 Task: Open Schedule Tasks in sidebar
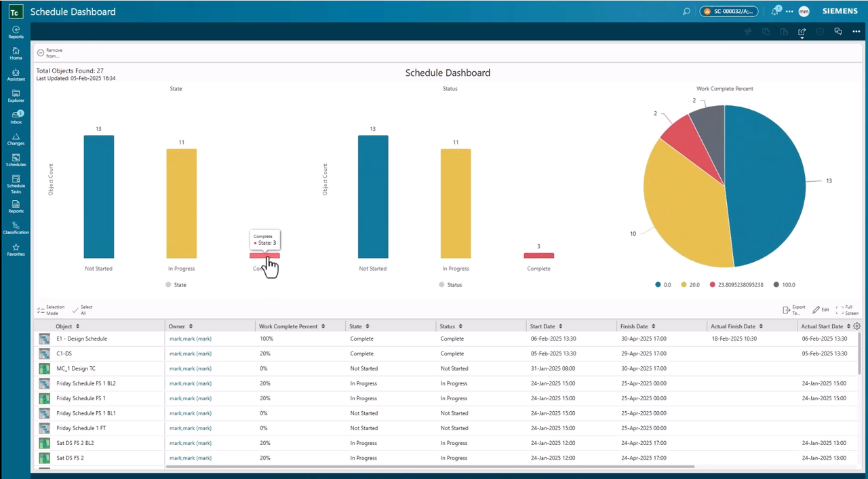(16, 184)
